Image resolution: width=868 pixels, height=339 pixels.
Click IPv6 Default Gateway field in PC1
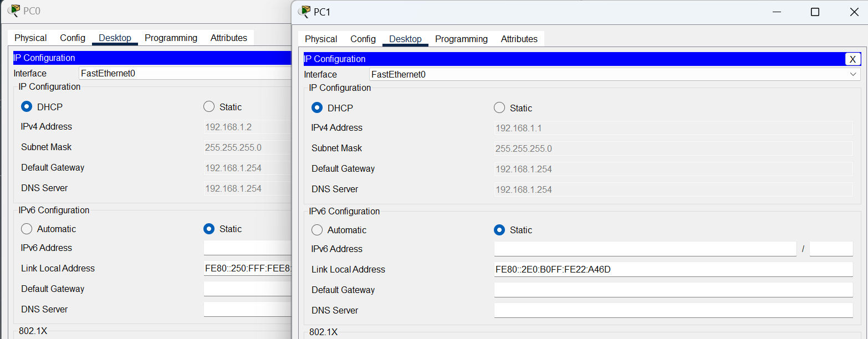tap(673, 290)
